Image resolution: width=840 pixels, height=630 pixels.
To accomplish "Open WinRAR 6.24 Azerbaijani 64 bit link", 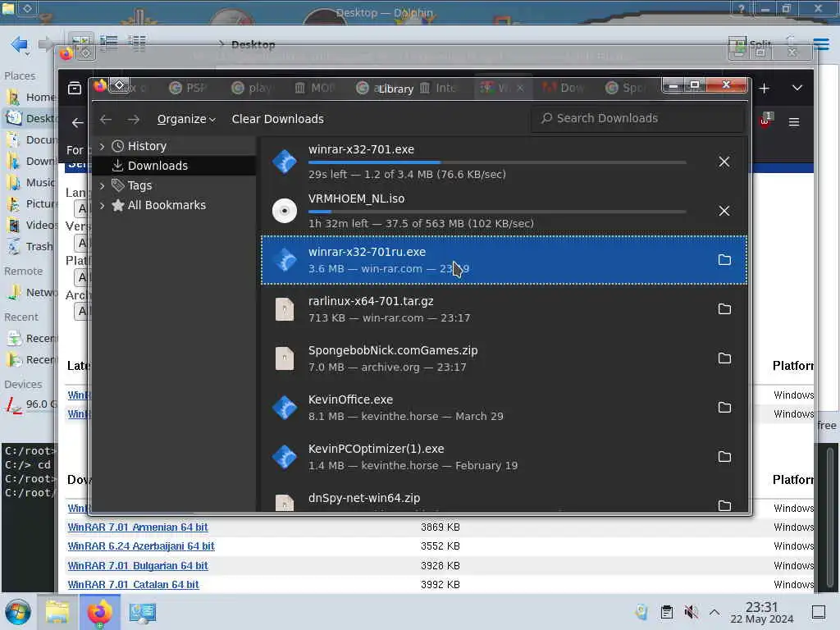I will click(141, 546).
